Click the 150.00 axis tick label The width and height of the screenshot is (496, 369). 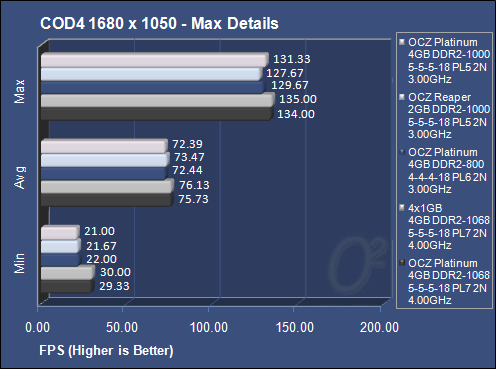pos(295,327)
